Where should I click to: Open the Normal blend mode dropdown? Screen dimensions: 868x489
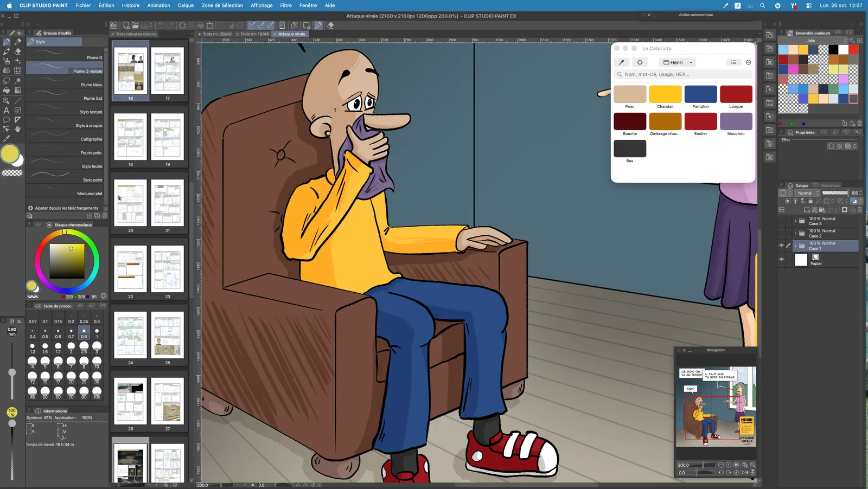point(807,193)
